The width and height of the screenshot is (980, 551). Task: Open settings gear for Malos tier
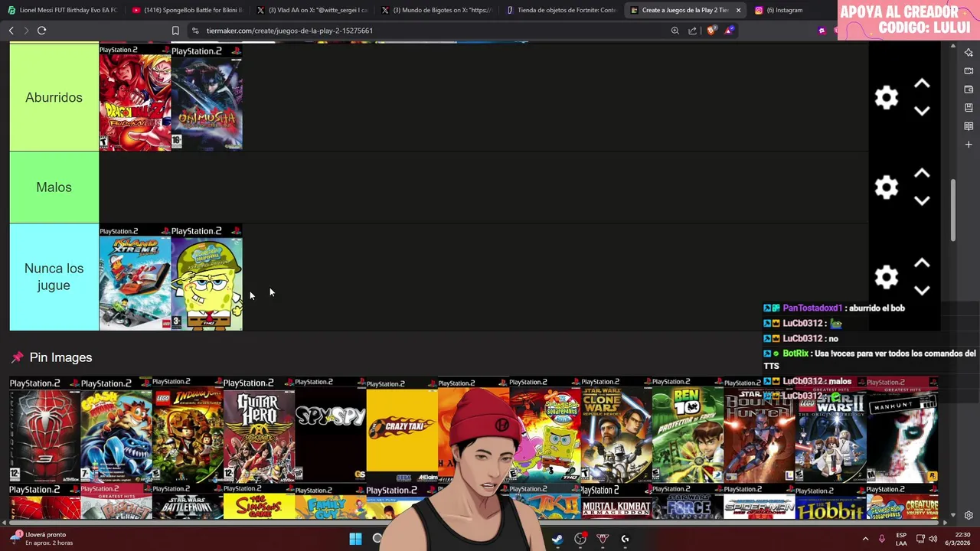(x=886, y=187)
